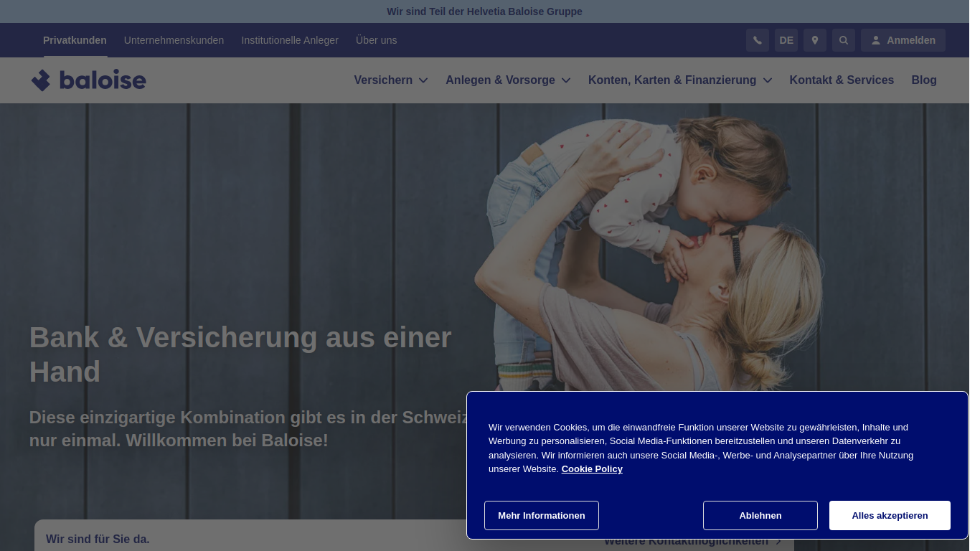Screen dimensions: 980x551
Task: Click the baloise logo
Action: tap(88, 80)
